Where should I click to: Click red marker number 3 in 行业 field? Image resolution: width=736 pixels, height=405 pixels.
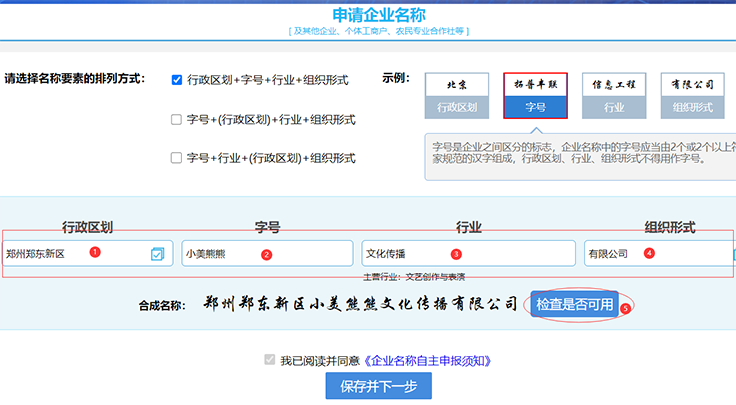click(x=456, y=254)
